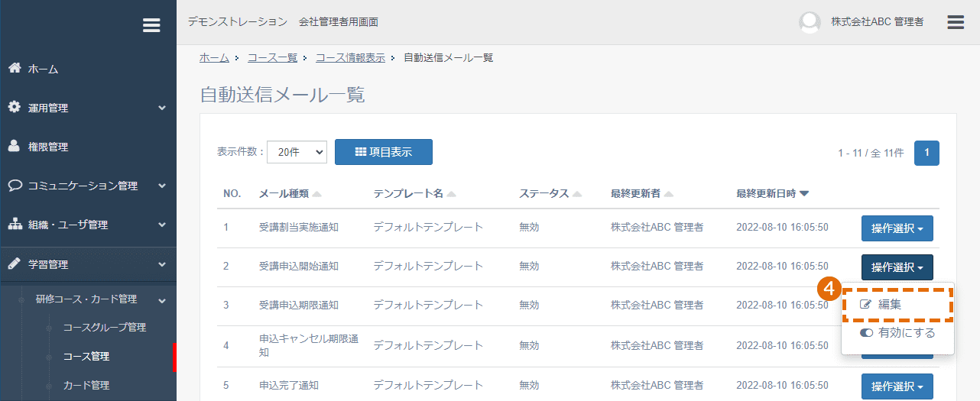The height and width of the screenshot is (401, 980).
Task: Follow ホーム breadcrumb link
Action: coord(214,58)
